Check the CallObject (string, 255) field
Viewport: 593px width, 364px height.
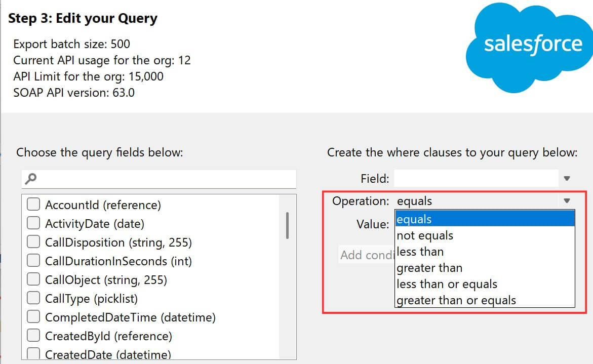pyautogui.click(x=32, y=279)
